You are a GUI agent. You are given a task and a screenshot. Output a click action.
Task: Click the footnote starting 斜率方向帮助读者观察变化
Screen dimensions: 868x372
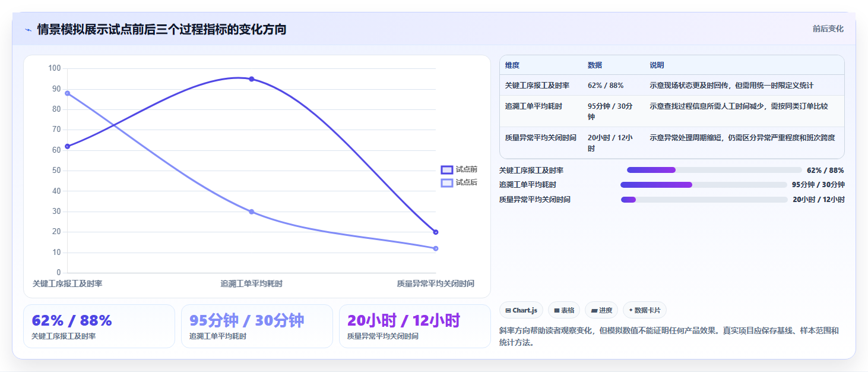click(670, 336)
